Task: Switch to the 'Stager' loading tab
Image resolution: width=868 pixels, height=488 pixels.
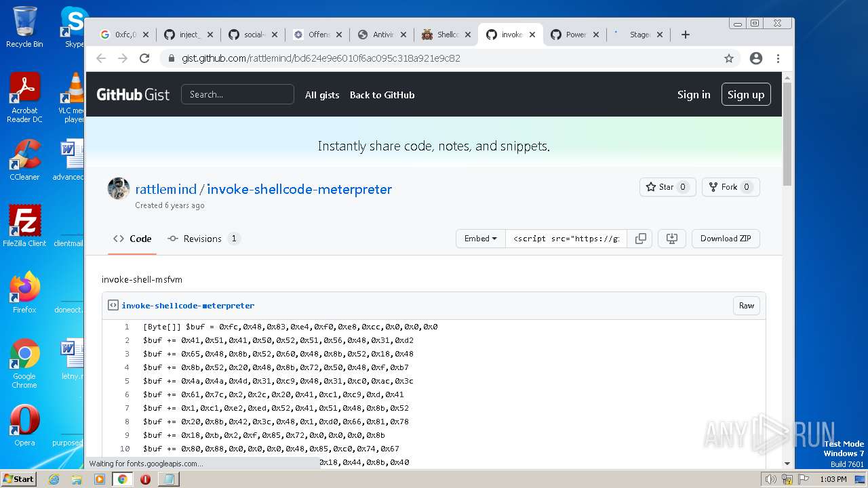Action: coord(639,35)
